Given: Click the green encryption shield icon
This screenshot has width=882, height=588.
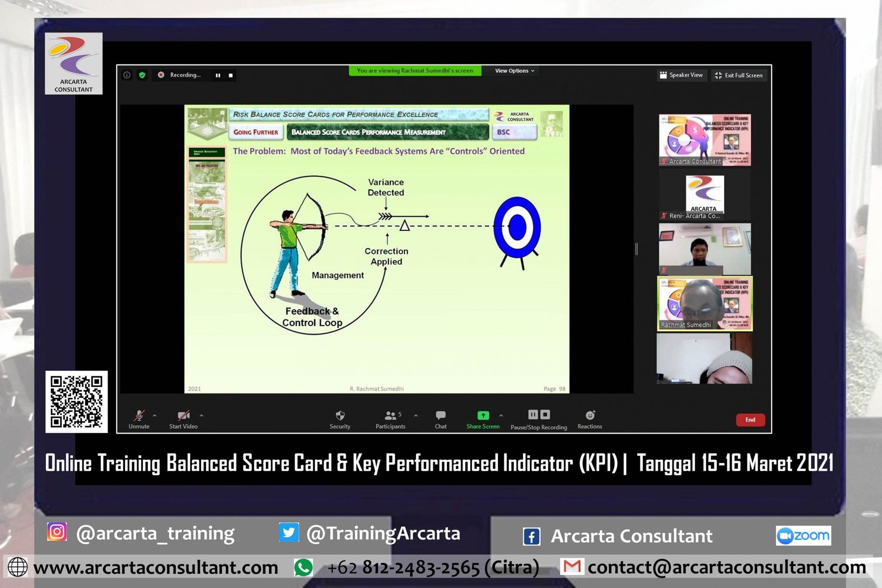Looking at the screenshot, I should (x=142, y=75).
